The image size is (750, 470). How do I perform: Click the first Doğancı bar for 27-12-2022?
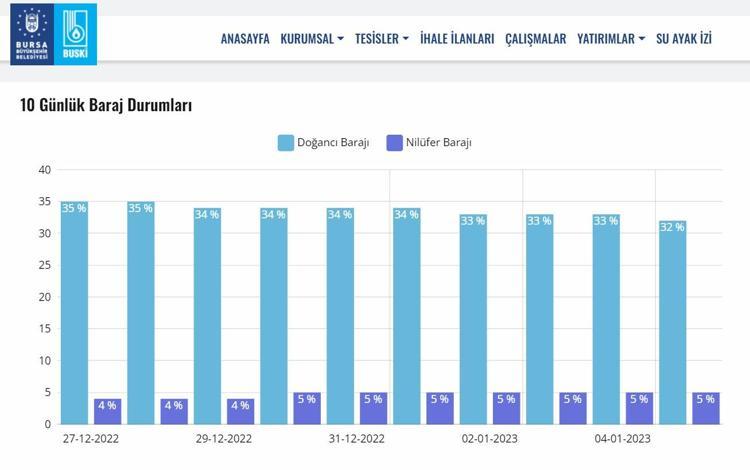click(x=74, y=312)
